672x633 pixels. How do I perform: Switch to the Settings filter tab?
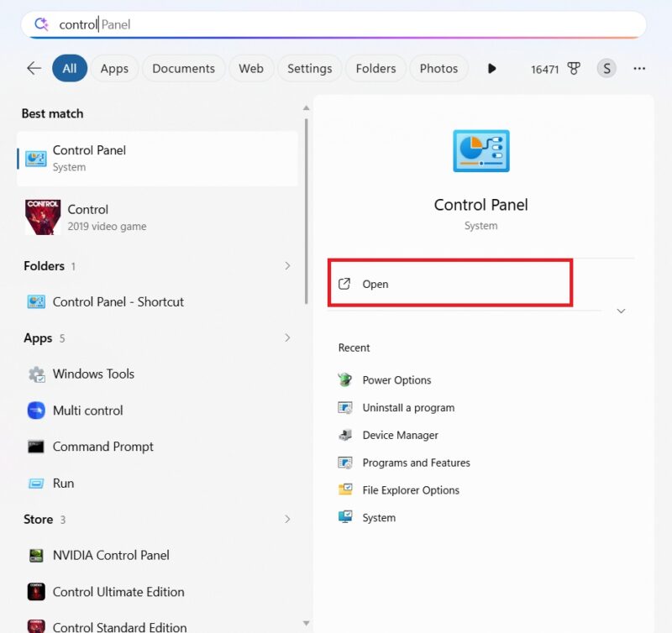[309, 69]
